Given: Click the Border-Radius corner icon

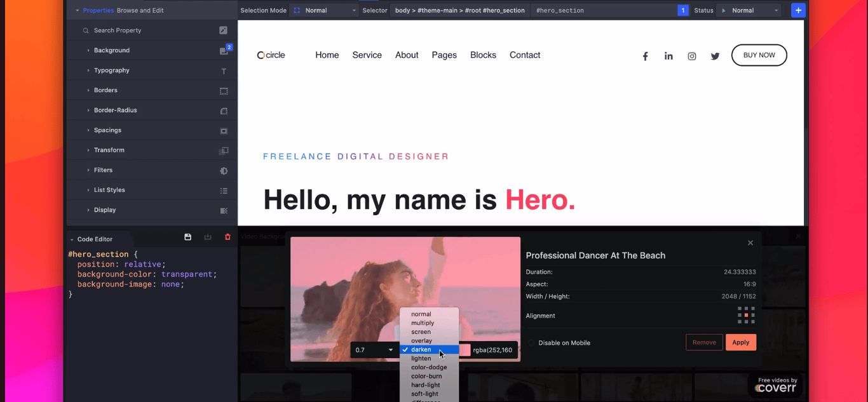Looking at the screenshot, I should point(224,111).
